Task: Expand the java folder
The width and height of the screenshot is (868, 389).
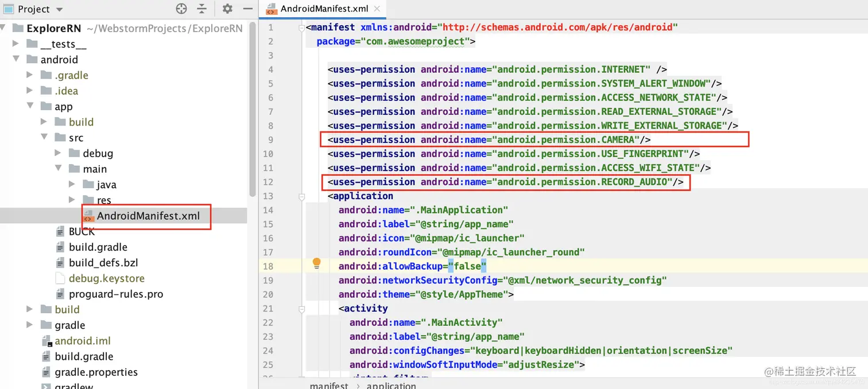Action: click(72, 184)
